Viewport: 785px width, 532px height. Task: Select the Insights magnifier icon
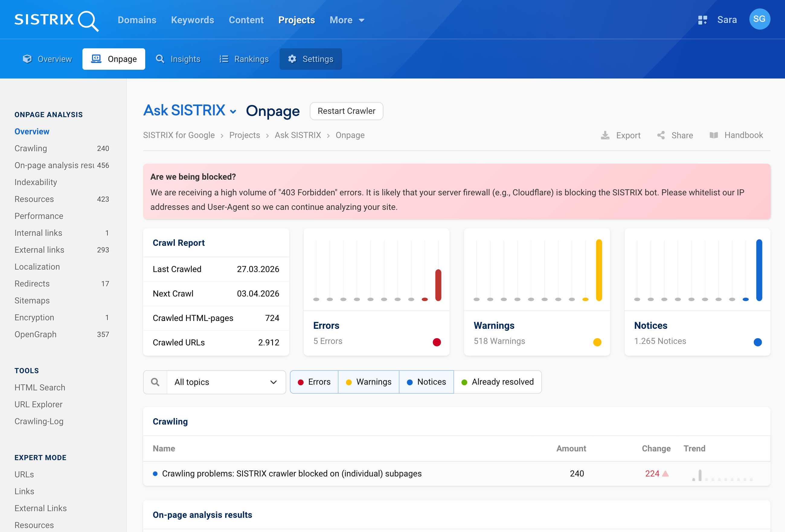(x=160, y=59)
